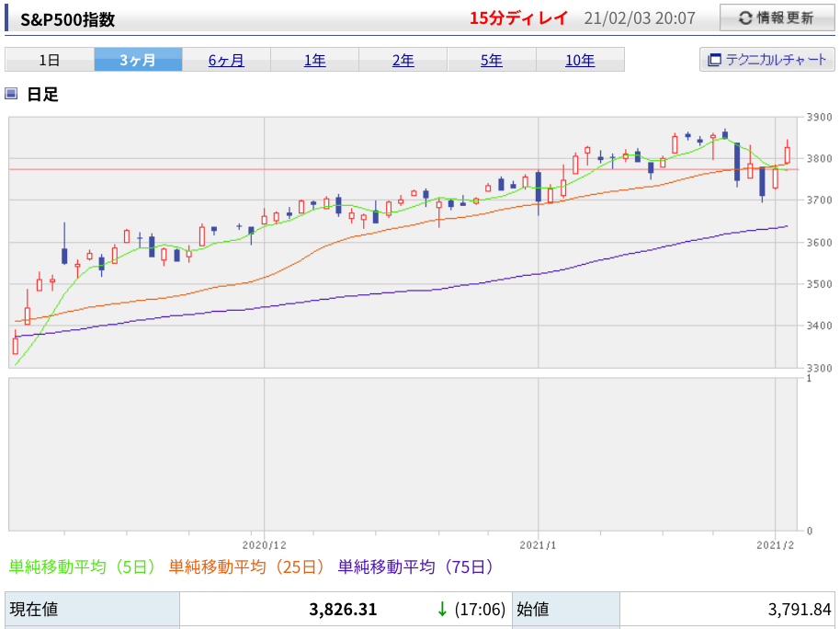Click the empty lower volume chart panel

[x=403, y=454]
